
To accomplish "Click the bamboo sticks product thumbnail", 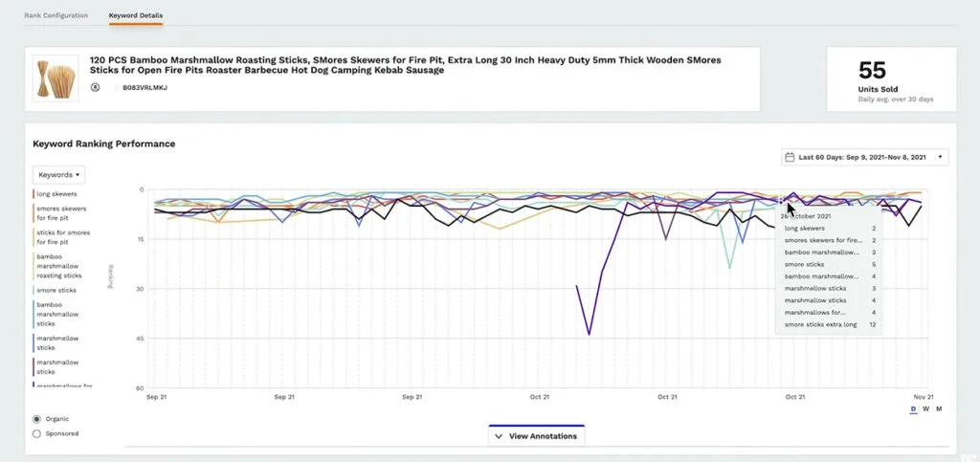I will coord(54,78).
